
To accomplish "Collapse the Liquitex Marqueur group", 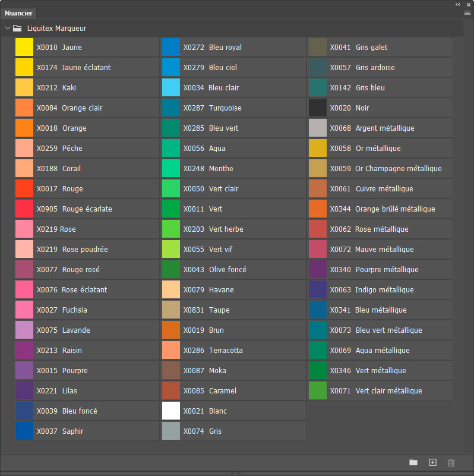I will (7, 28).
